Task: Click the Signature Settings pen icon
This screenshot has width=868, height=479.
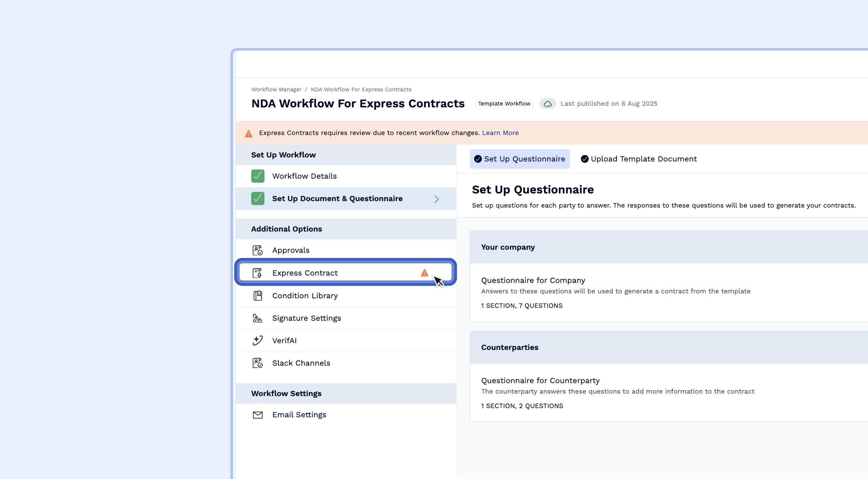Action: (257, 318)
